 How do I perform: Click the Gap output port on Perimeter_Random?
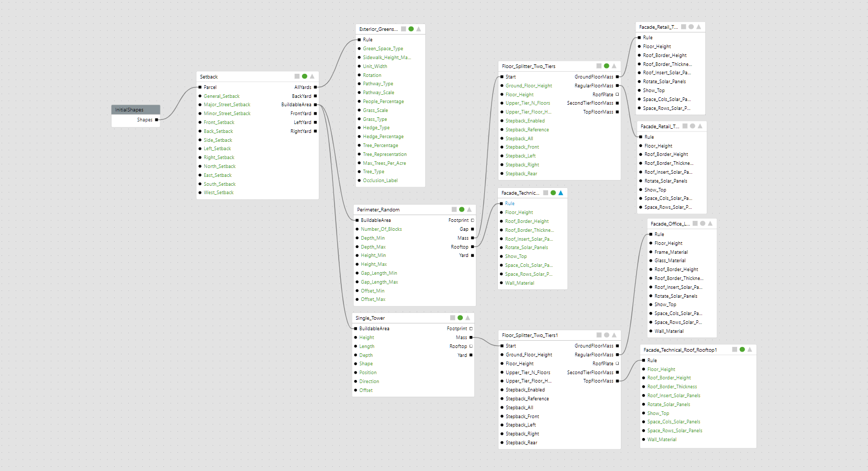[472, 229]
